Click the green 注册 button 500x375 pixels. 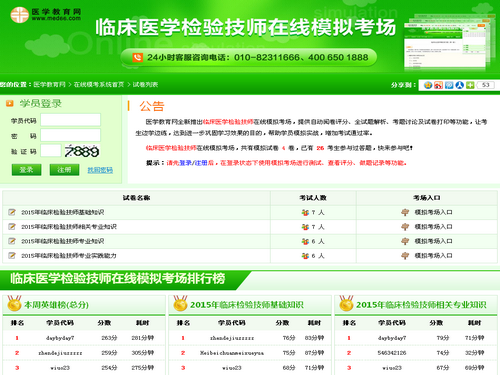click(64, 170)
